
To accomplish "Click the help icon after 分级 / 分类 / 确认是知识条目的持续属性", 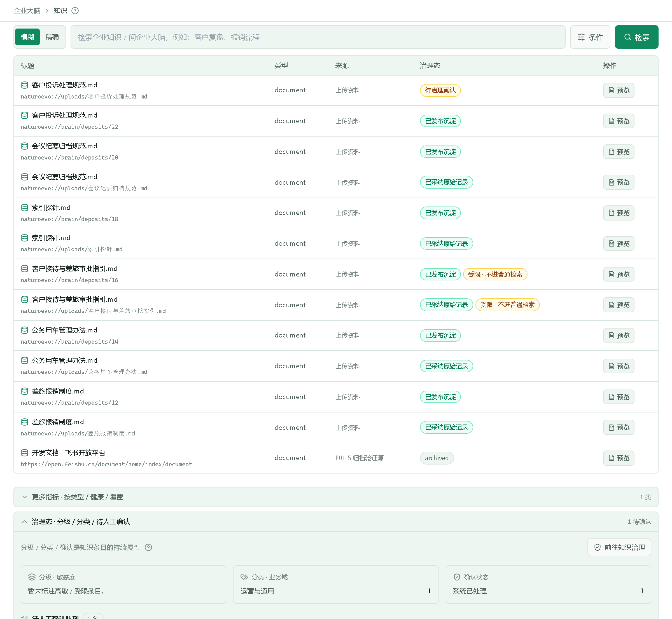I will coord(148,547).
